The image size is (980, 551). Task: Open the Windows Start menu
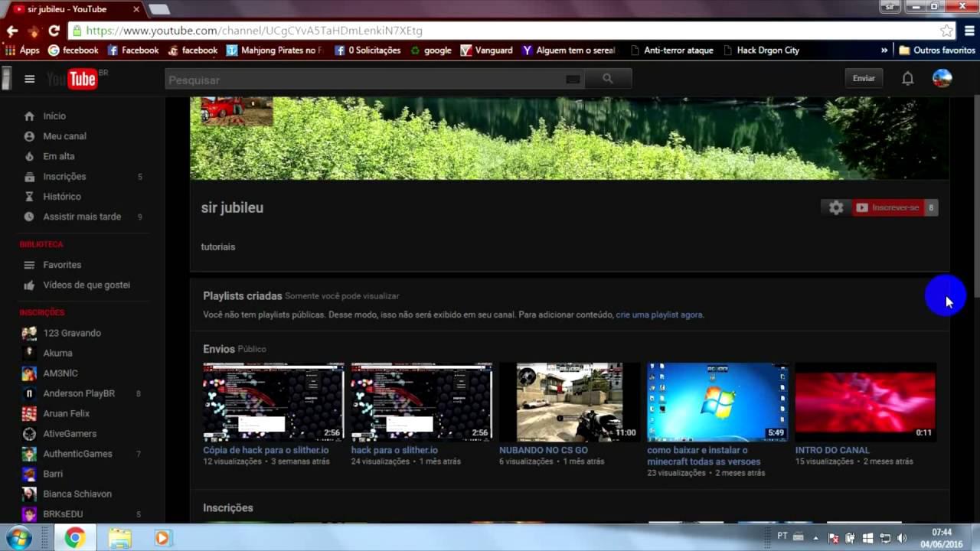pyautogui.click(x=17, y=538)
